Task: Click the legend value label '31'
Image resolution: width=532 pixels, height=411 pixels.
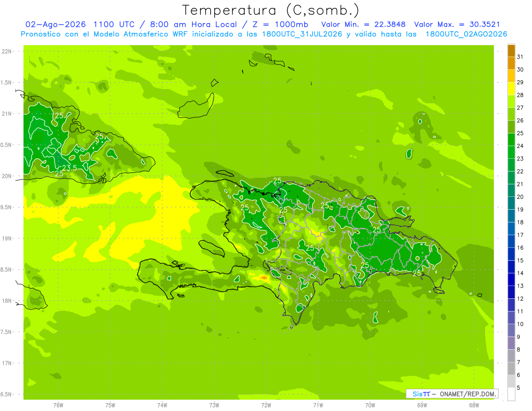Action: point(520,57)
